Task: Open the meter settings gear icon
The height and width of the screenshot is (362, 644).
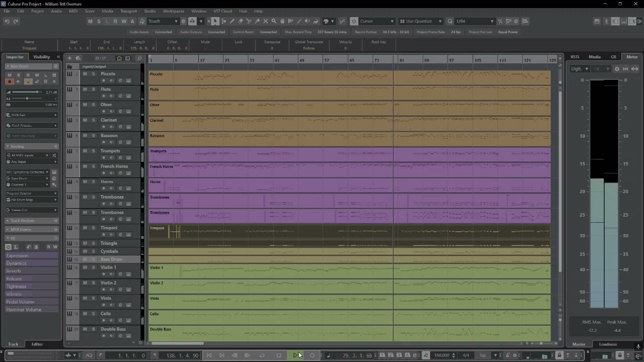Action: 617,69
